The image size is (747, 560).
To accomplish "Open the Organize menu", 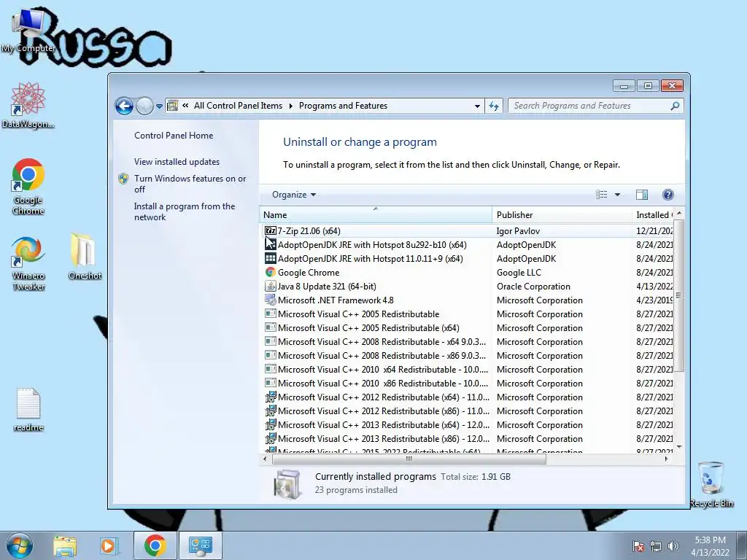I will [x=294, y=195].
